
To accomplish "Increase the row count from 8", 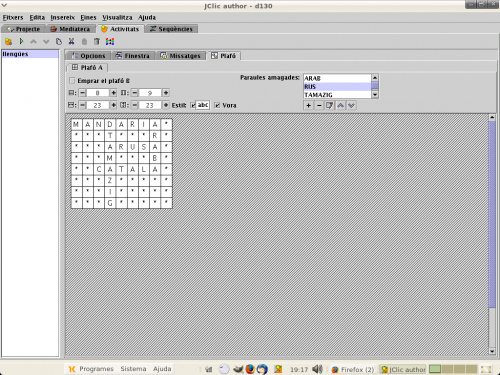I will 113,93.
